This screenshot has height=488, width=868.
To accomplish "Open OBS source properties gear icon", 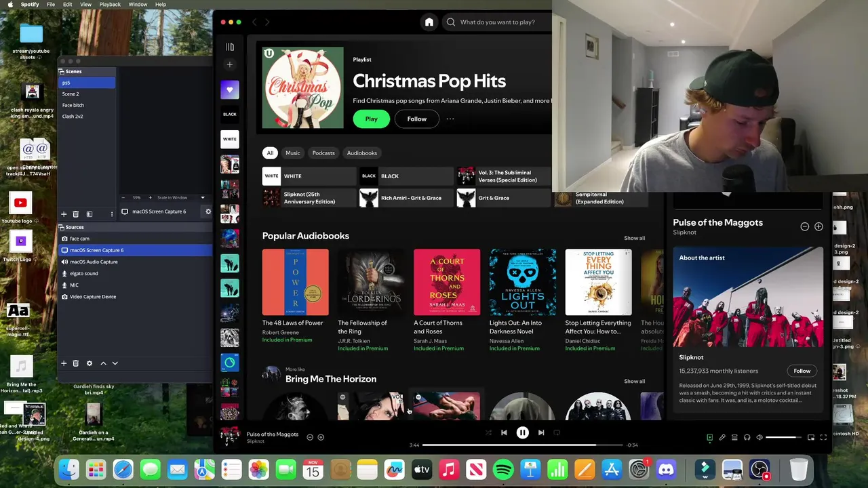I will tap(89, 363).
